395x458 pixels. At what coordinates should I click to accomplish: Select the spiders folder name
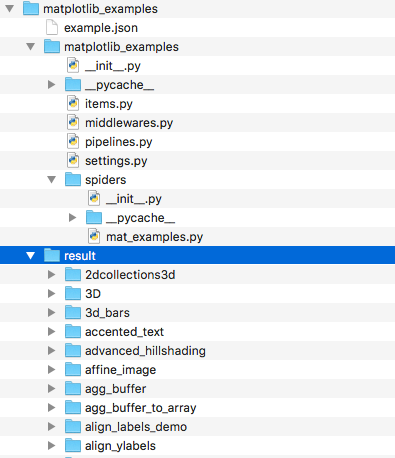(x=106, y=180)
